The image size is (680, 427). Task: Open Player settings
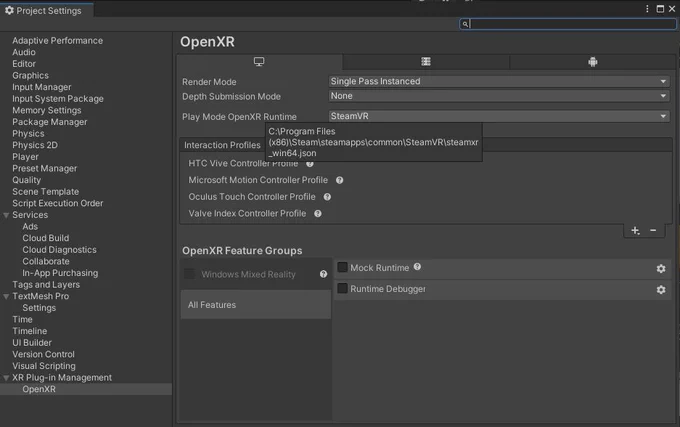tap(25, 157)
